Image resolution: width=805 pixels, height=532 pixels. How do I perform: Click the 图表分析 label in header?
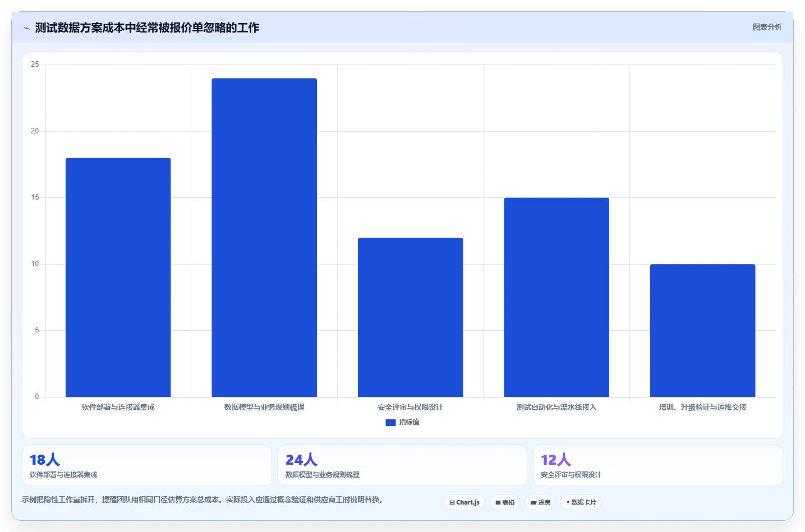(x=767, y=27)
